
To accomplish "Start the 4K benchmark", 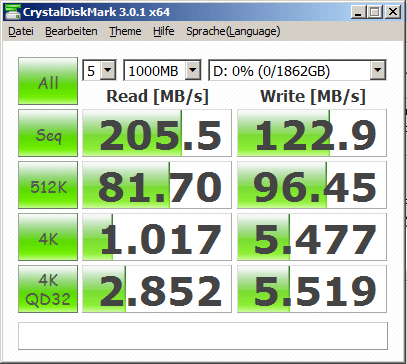I will coord(48,237).
